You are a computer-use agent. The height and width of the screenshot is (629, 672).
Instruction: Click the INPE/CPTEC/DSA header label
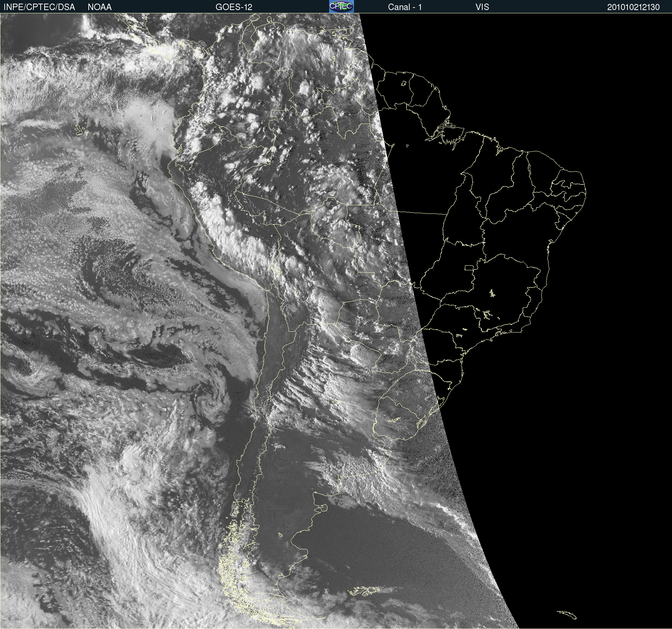(39, 7)
